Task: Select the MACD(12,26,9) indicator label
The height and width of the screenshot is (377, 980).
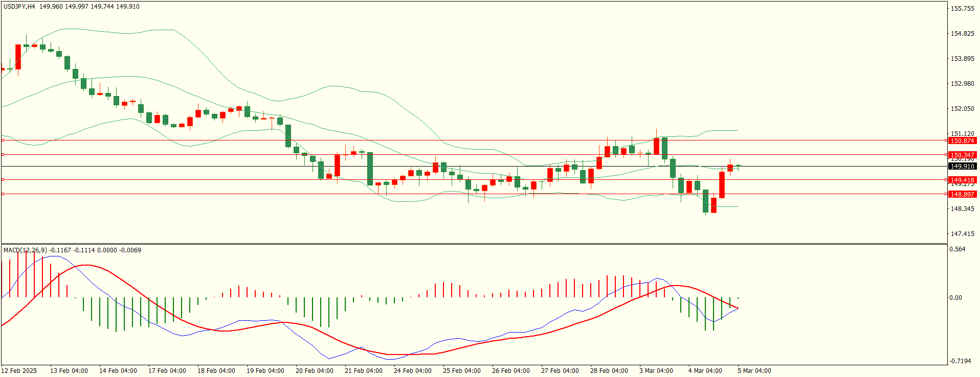Action: [x=25, y=250]
